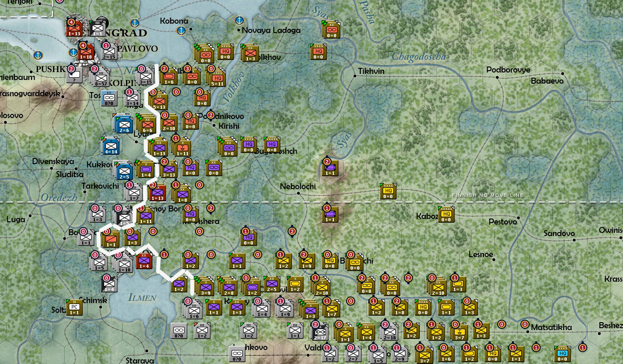Select the 2=17 unit counter

pyautogui.click(x=319, y=331)
